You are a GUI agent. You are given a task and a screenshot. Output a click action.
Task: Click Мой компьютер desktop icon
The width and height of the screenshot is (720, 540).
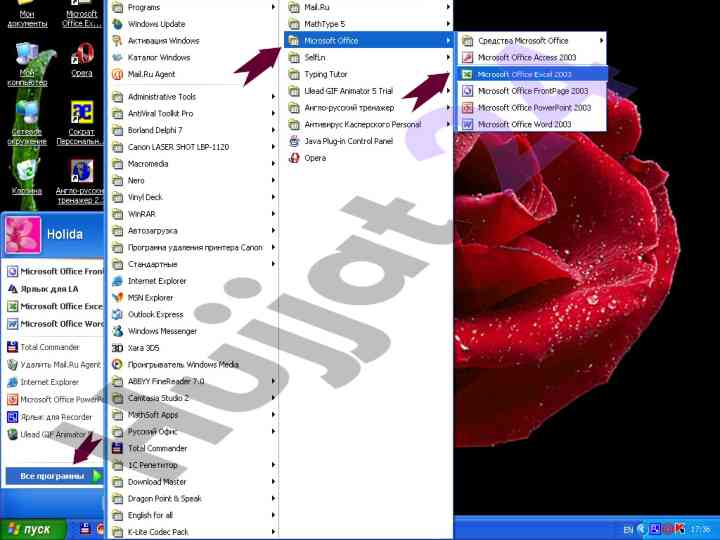(x=27, y=54)
